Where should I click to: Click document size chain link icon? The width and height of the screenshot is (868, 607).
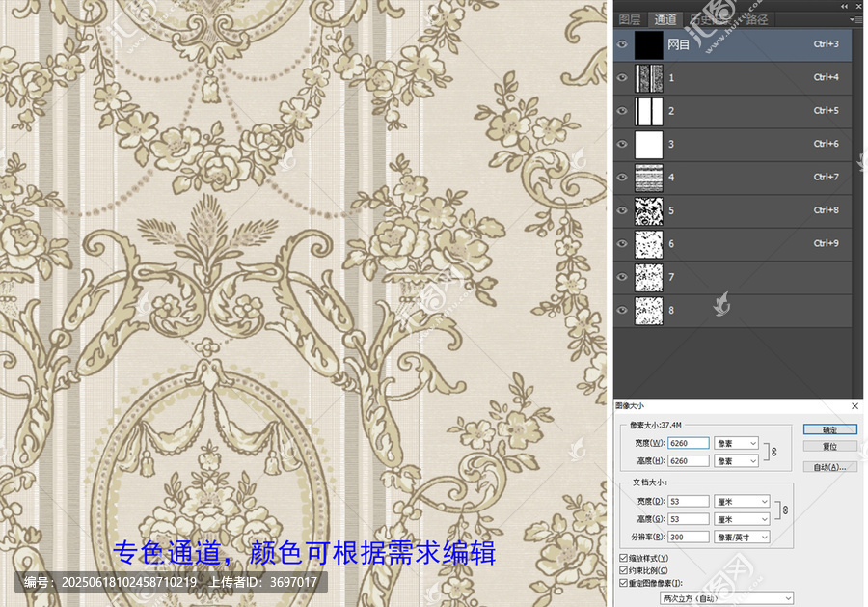point(785,510)
